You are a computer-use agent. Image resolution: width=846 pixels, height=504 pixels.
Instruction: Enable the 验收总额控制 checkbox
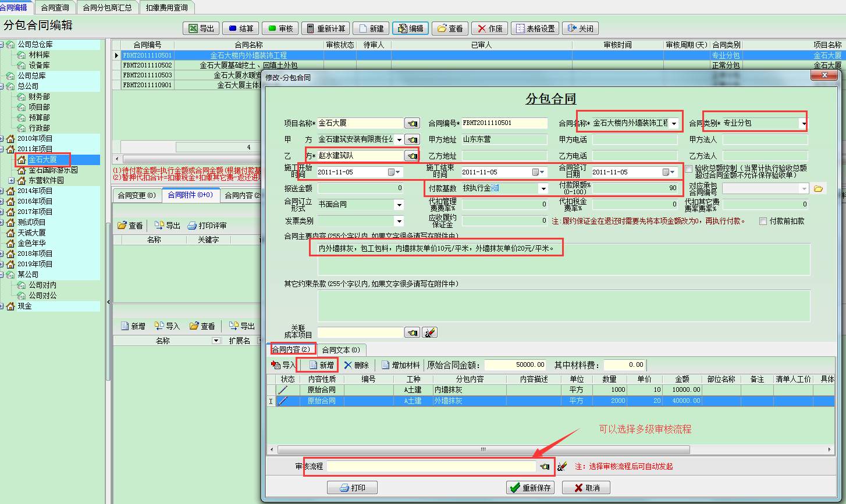click(x=689, y=169)
